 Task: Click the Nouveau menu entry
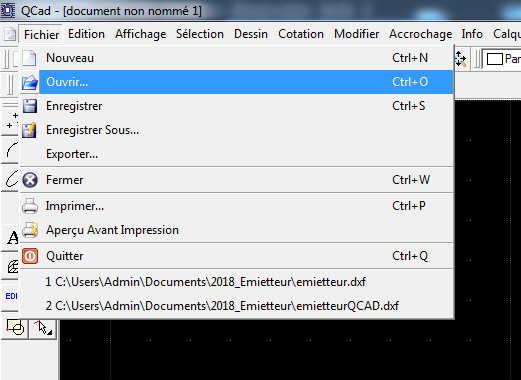point(237,58)
